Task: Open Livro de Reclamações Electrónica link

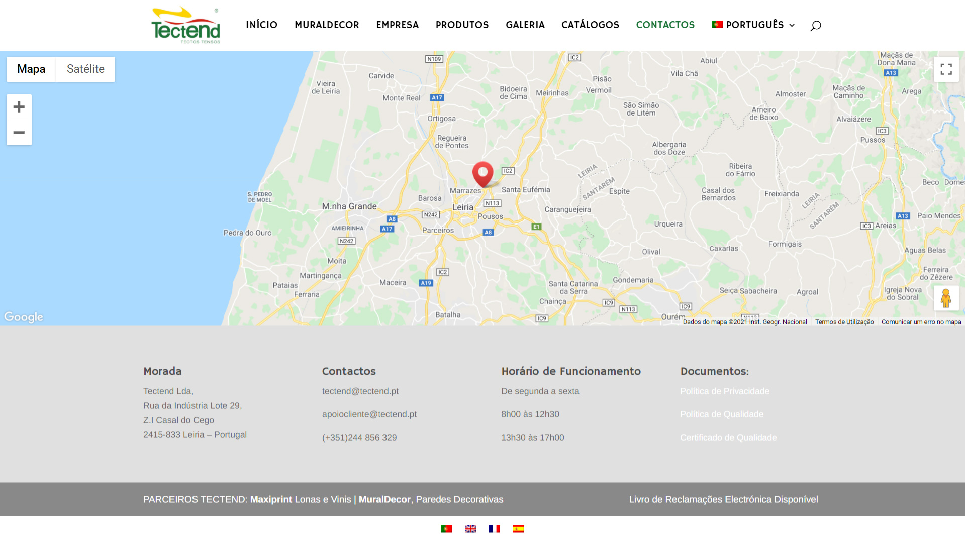Action: [723, 499]
